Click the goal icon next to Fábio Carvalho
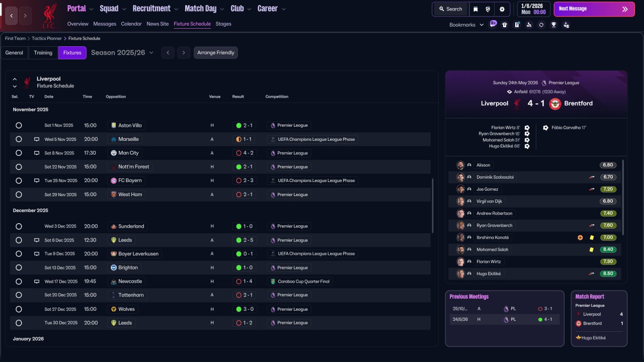The height and width of the screenshot is (362, 644). [546, 128]
